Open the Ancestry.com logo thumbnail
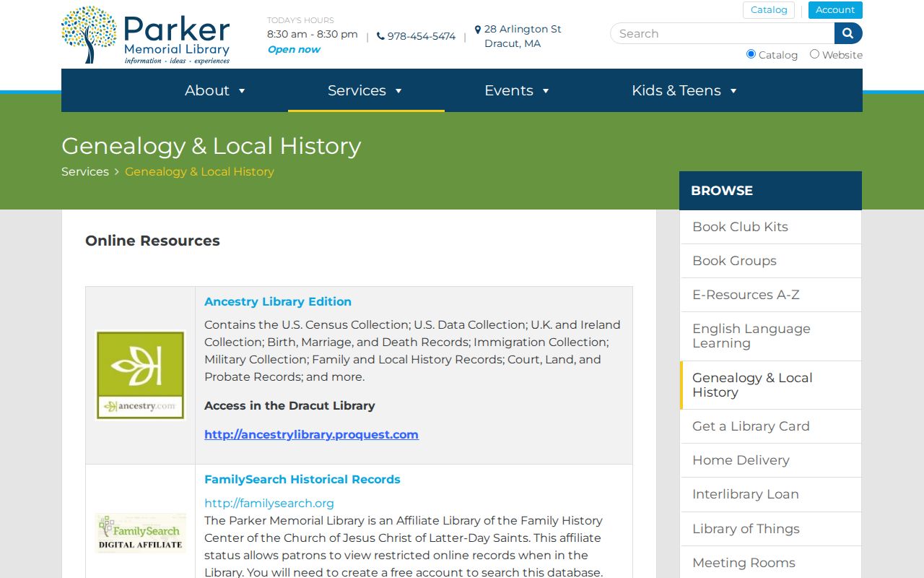Image resolution: width=924 pixels, height=578 pixels. [x=141, y=375]
